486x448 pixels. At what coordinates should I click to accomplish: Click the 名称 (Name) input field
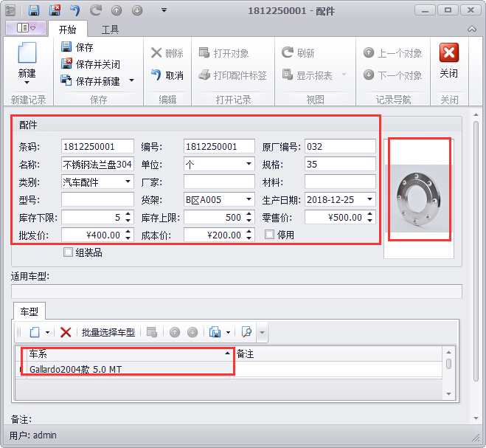click(97, 164)
